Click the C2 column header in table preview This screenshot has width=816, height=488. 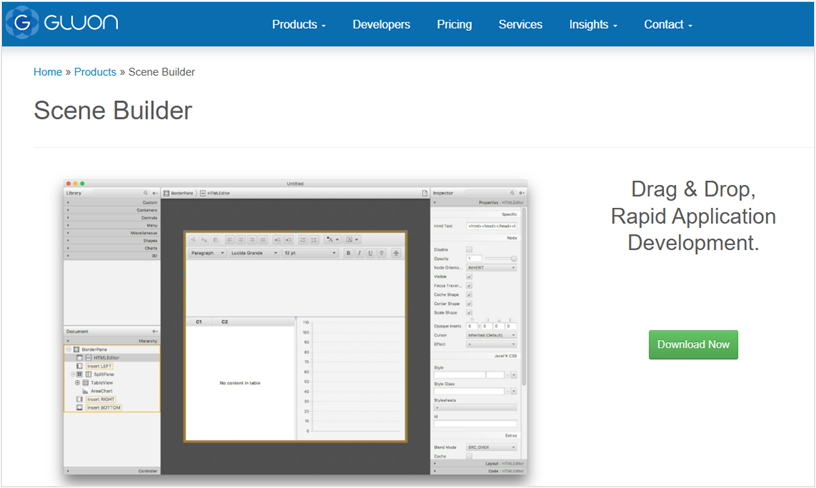(225, 322)
